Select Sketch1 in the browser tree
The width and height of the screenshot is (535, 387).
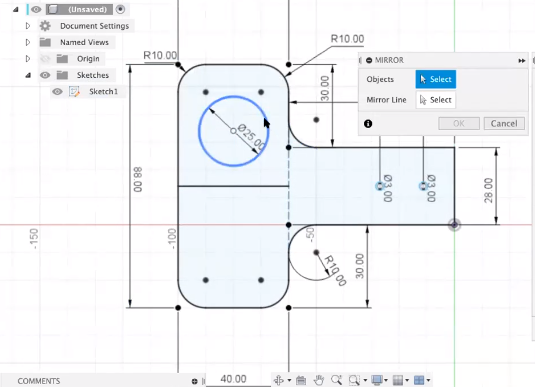103,91
